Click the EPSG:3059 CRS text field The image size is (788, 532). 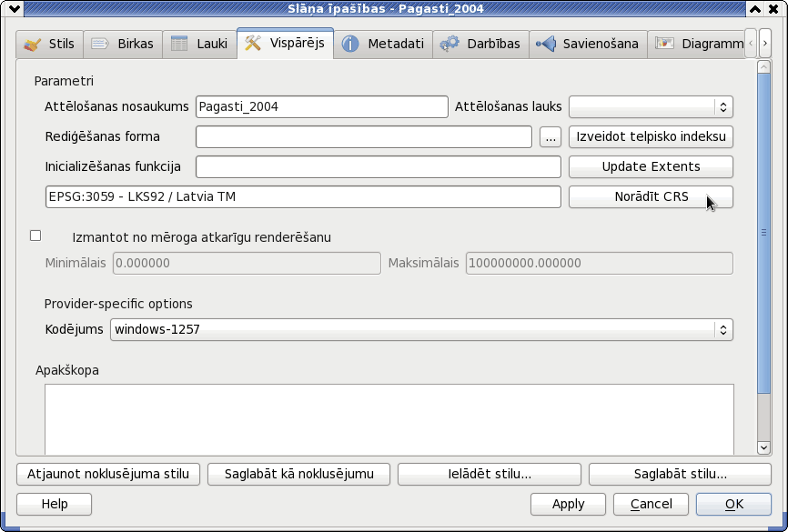click(303, 197)
